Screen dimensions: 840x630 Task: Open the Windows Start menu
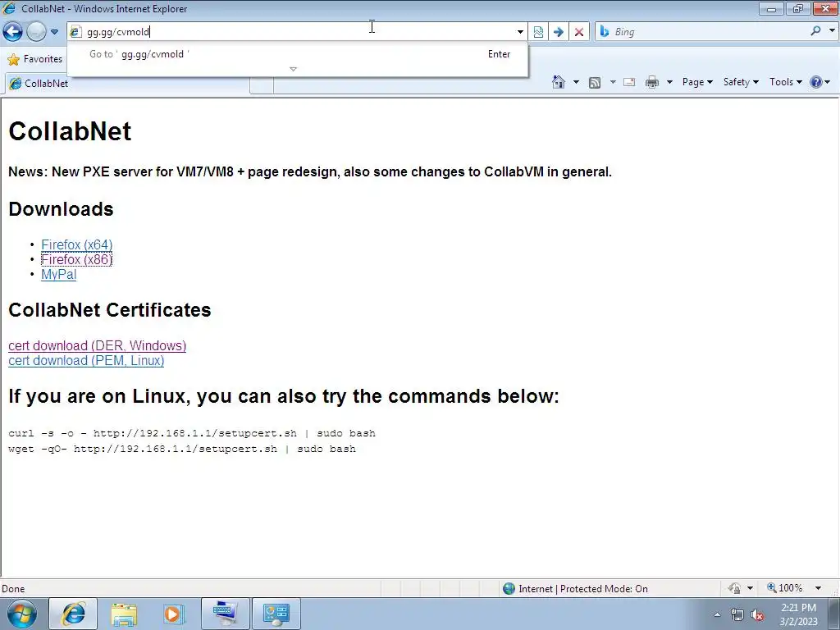(21, 614)
